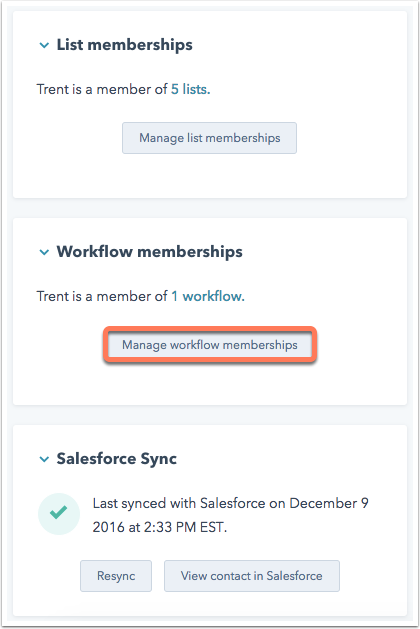Click the green sync checkmark icon
This screenshot has height=629, width=420.
click(59, 513)
